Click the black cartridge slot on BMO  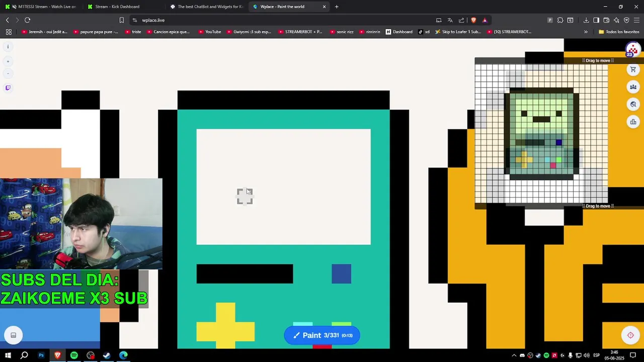pos(245,274)
